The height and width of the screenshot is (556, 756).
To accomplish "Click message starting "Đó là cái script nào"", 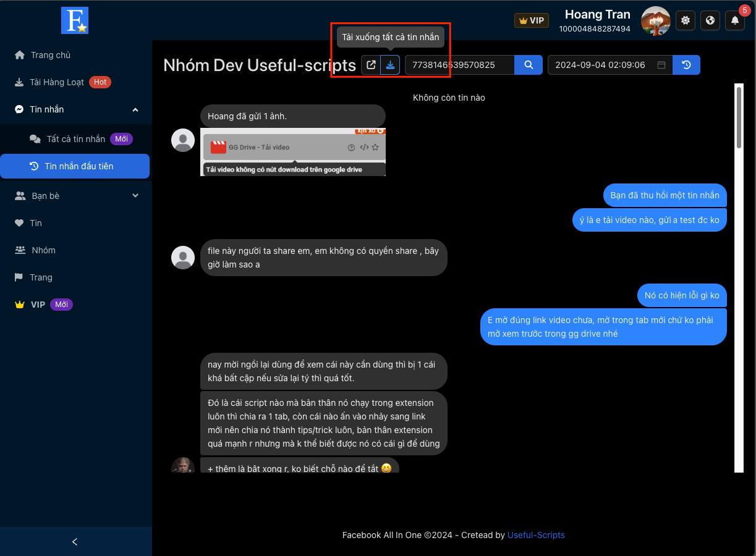I will click(323, 423).
